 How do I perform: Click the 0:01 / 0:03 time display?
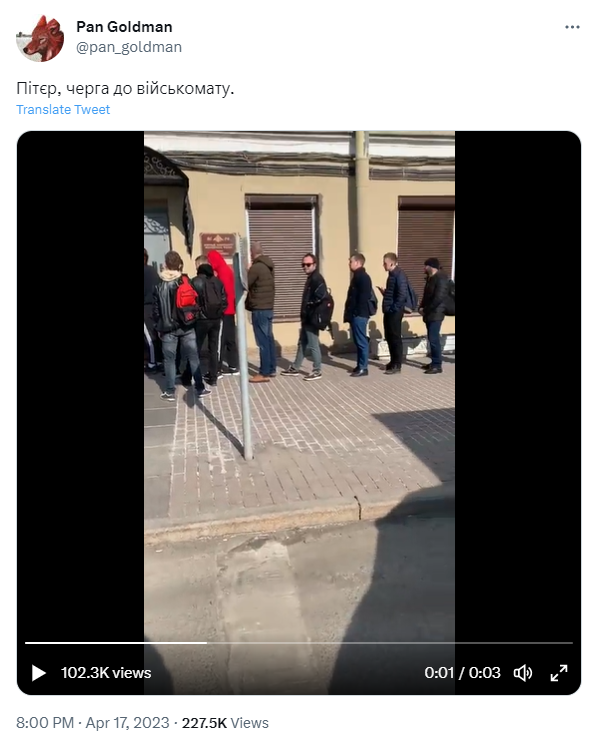pos(462,672)
